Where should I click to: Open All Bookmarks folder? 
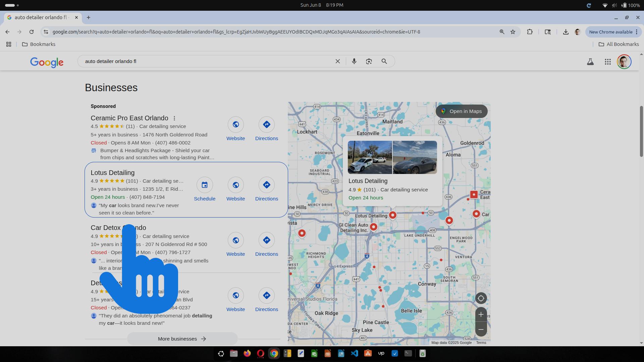(x=619, y=44)
